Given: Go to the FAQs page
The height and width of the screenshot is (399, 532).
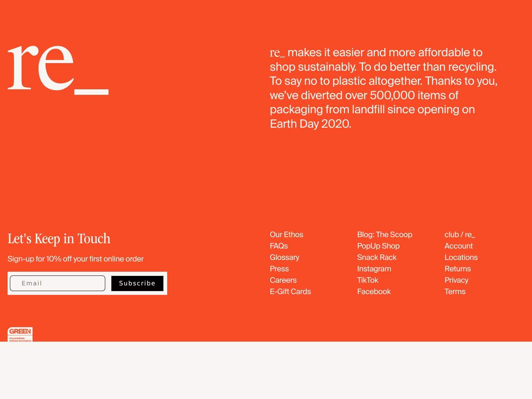Looking at the screenshot, I should (x=279, y=246).
